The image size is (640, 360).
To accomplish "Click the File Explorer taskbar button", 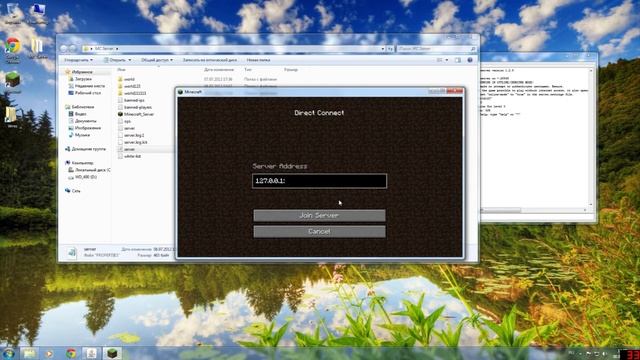I will 29,353.
